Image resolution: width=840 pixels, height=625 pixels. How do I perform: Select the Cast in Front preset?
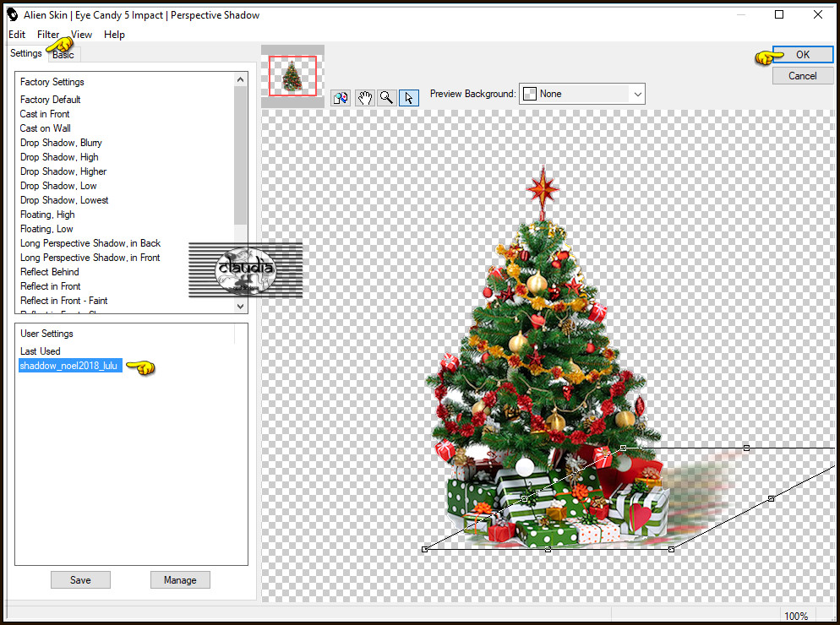pos(45,114)
